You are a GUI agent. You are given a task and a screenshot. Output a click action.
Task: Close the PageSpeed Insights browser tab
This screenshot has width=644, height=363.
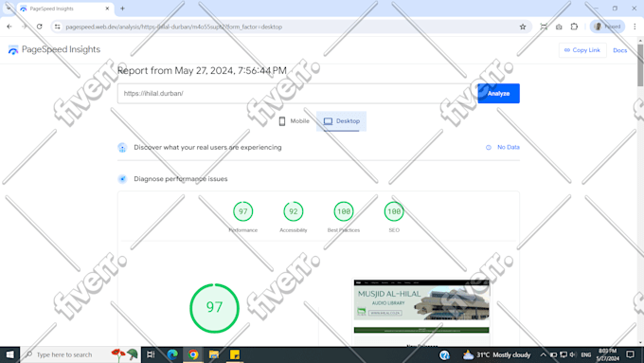click(107, 9)
